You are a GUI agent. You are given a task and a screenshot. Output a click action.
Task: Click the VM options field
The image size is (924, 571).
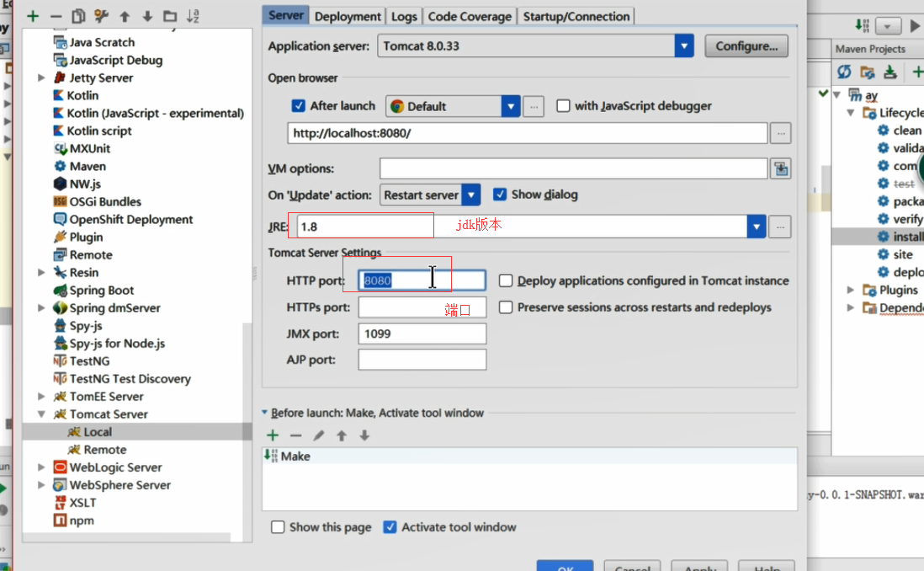click(573, 168)
